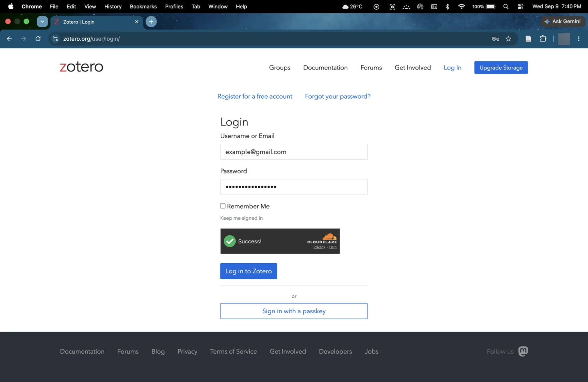Click the address bar URL zotero.org/user/login/

(x=91, y=39)
